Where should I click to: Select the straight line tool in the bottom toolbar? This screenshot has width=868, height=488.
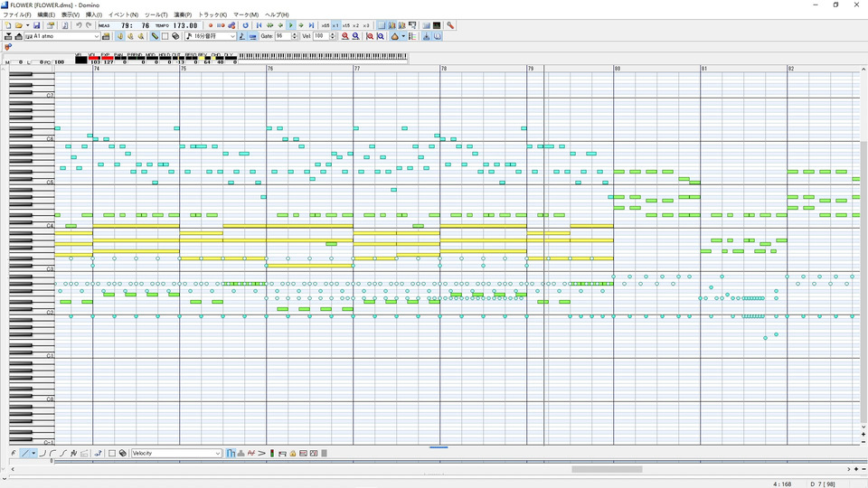[25, 453]
